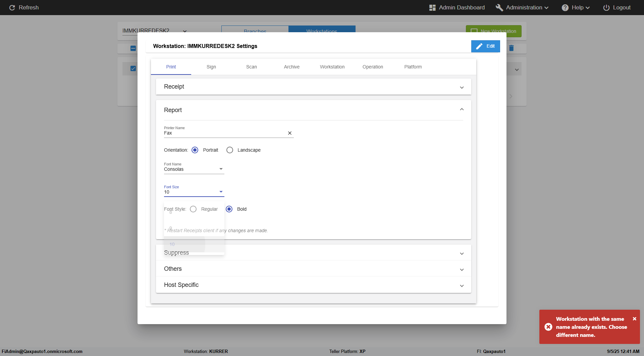Expand row chevron at right behind dialog
Viewport: 644px width, 356px height.
pos(517,70)
